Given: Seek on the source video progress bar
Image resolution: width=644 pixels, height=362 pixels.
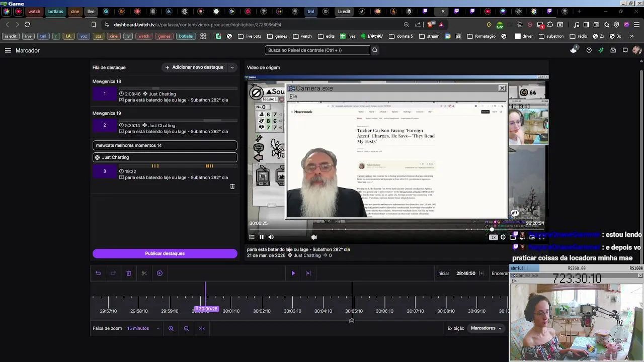Looking at the screenshot, I should pos(396,230).
